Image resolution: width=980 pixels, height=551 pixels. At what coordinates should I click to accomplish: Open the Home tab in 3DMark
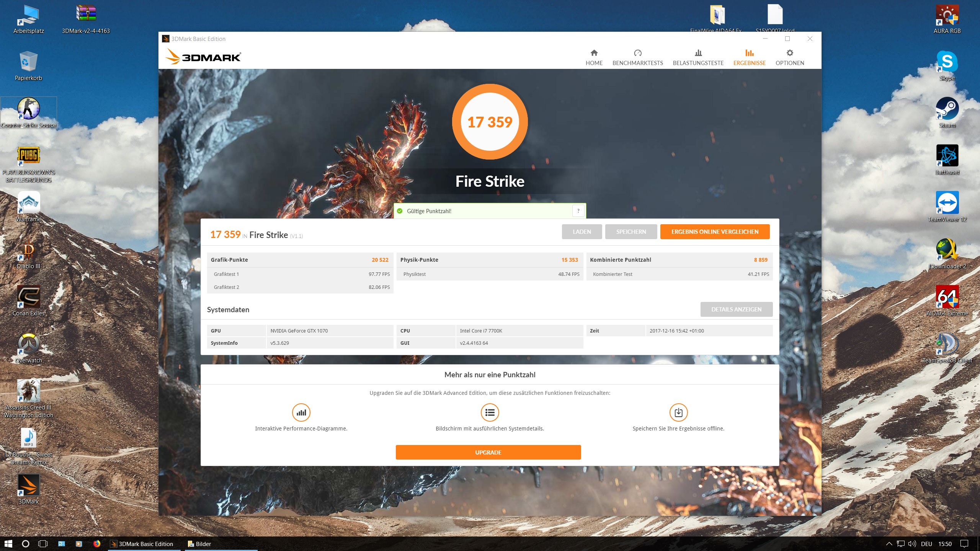tap(594, 57)
